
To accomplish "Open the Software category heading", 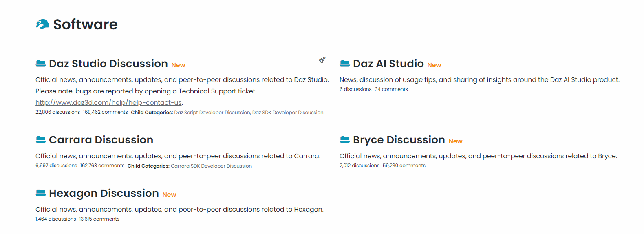I will pos(85,24).
